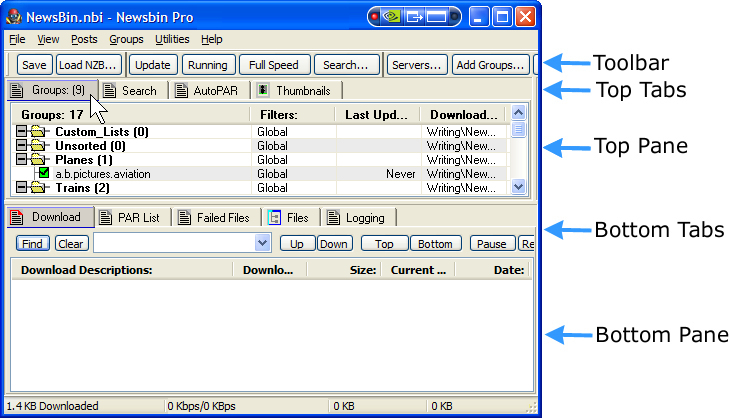Click the Add Groups... button
The width and height of the screenshot is (729, 418).
click(490, 65)
